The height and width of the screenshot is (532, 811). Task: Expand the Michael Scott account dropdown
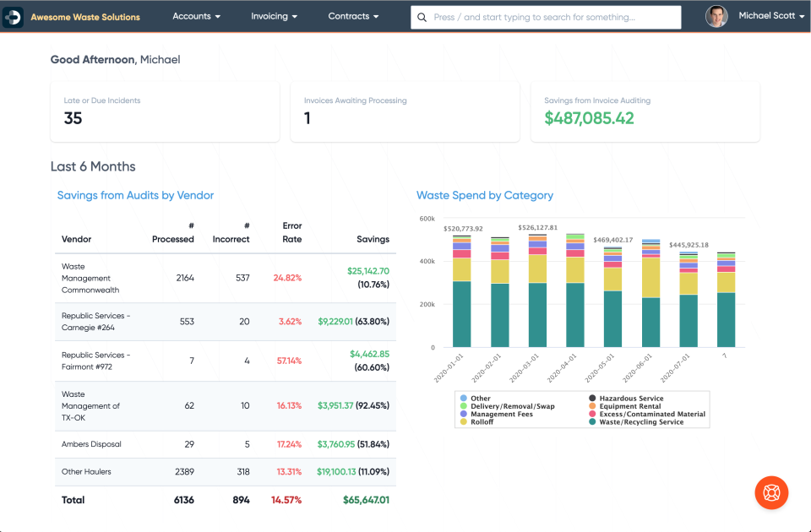[x=803, y=15]
